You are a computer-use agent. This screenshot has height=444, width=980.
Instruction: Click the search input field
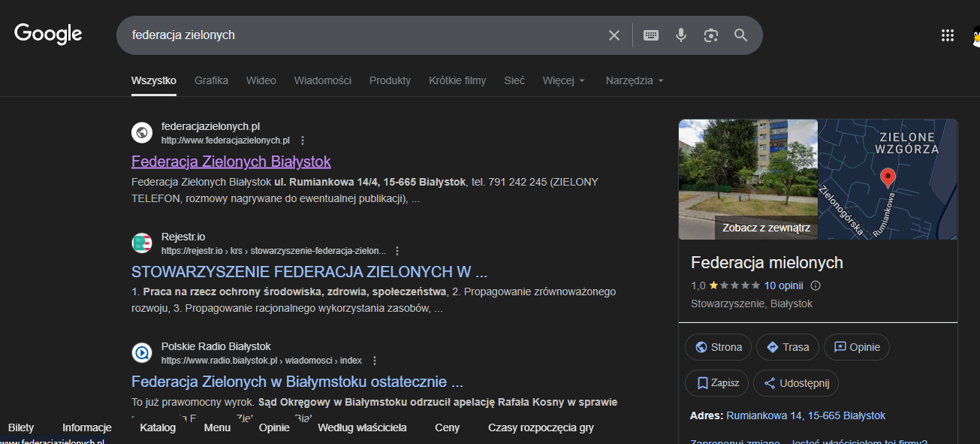point(360,35)
